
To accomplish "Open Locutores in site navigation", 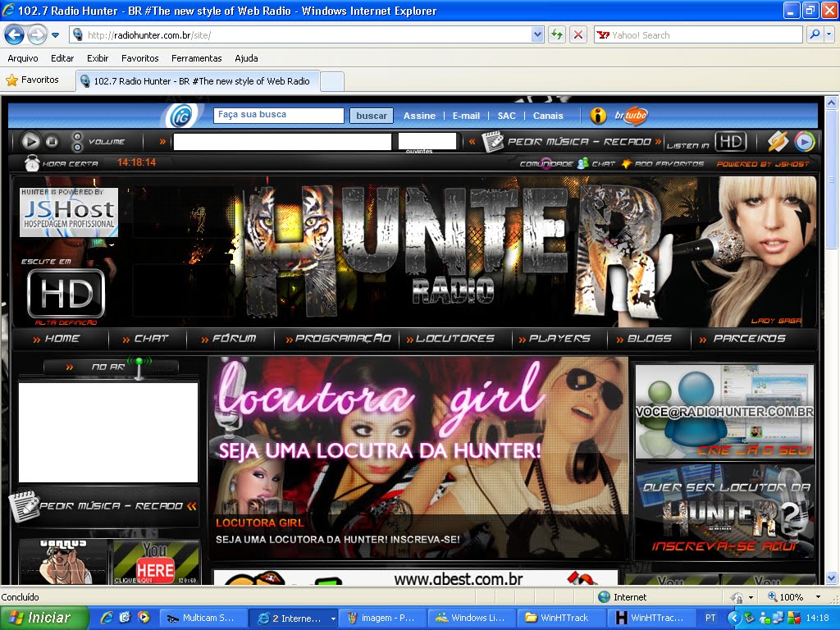I will [x=450, y=339].
